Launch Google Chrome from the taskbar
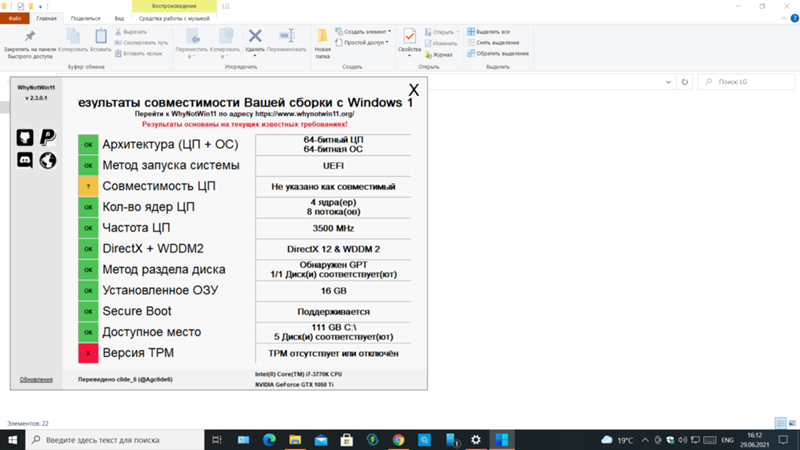The height and width of the screenshot is (450, 800). [398, 440]
